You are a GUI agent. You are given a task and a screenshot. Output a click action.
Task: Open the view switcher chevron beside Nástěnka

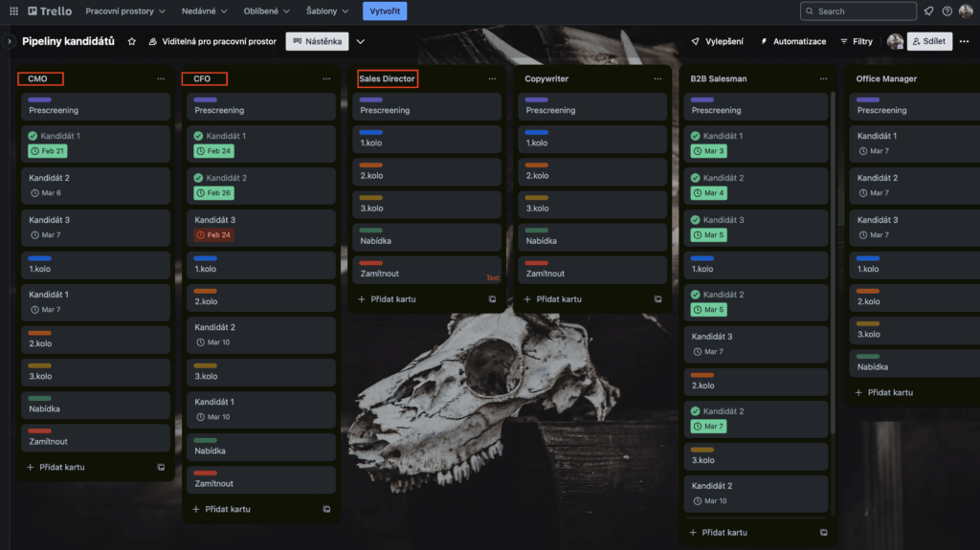pyautogui.click(x=361, y=41)
